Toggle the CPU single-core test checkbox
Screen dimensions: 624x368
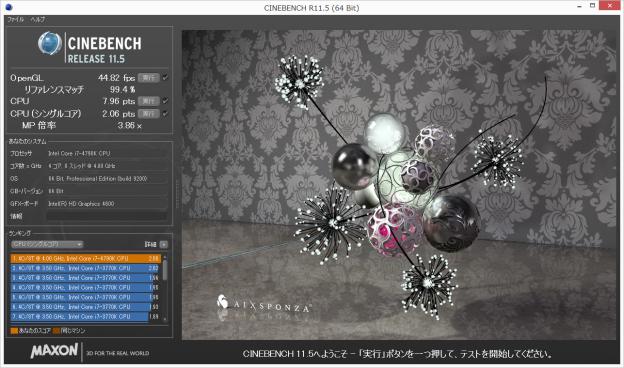(165, 113)
